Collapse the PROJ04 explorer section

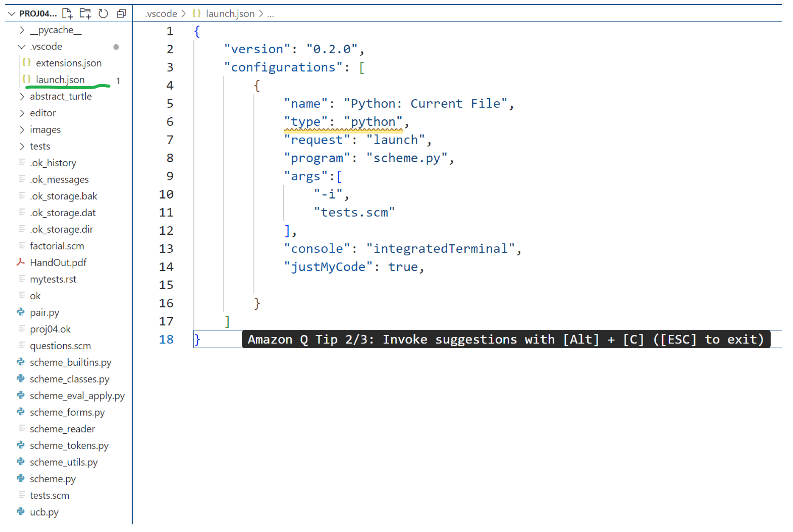point(12,14)
